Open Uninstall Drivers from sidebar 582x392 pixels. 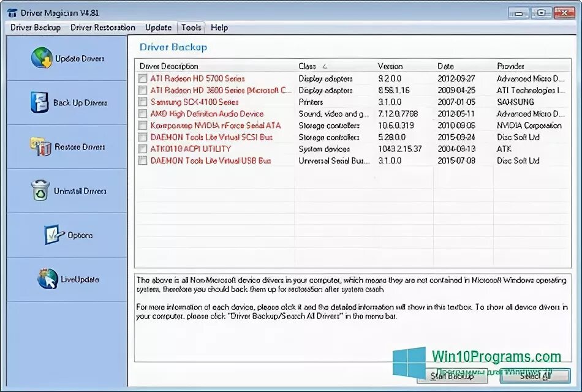tap(66, 190)
